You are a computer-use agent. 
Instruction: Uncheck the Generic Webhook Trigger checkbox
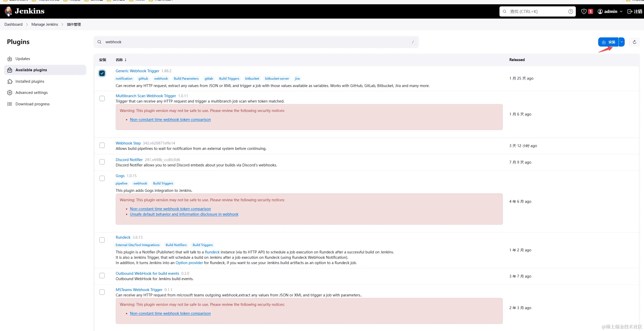click(102, 73)
